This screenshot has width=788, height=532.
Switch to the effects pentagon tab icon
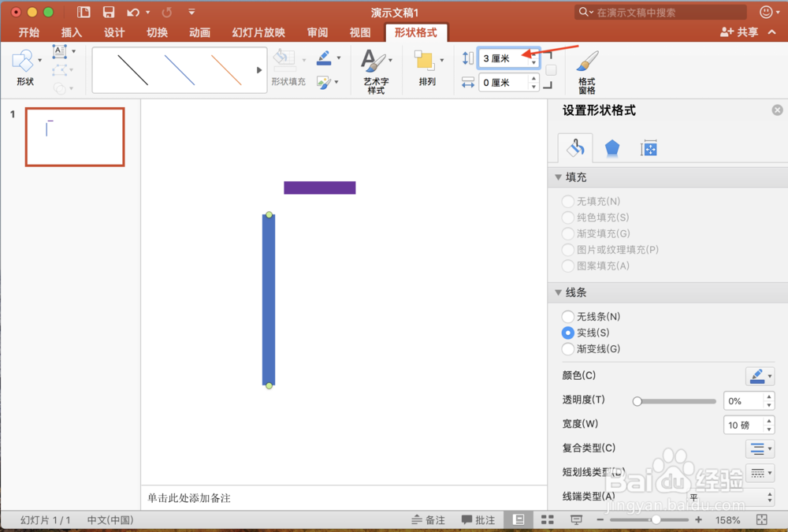[611, 148]
